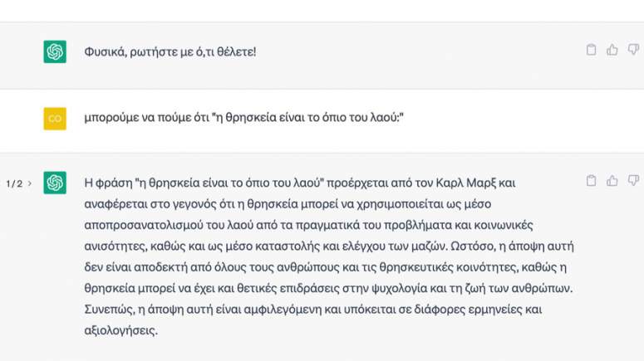Click the final word "αξιολογήσεις."
This screenshot has width=644, height=361.
[x=121, y=330]
